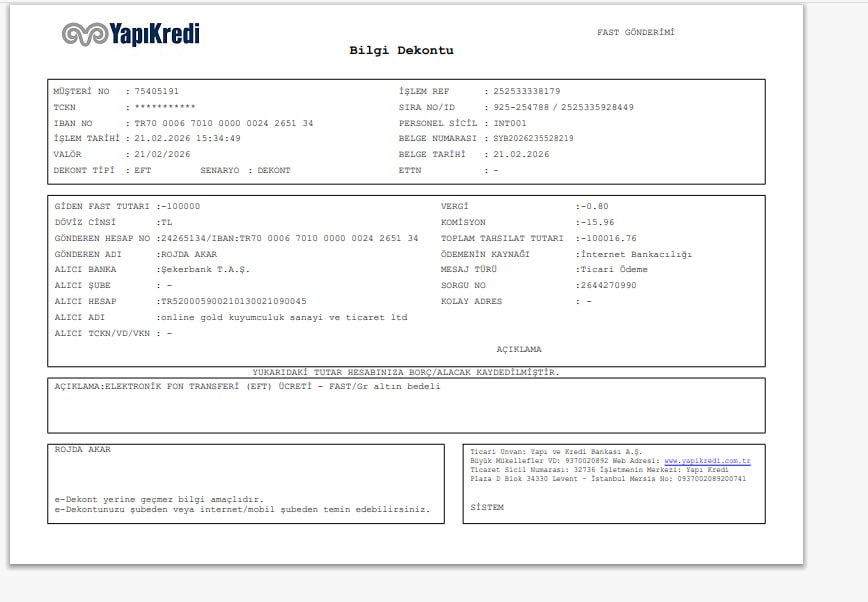Click the personel sicil INT001 value
This screenshot has height=602, width=868.
pyautogui.click(x=510, y=123)
